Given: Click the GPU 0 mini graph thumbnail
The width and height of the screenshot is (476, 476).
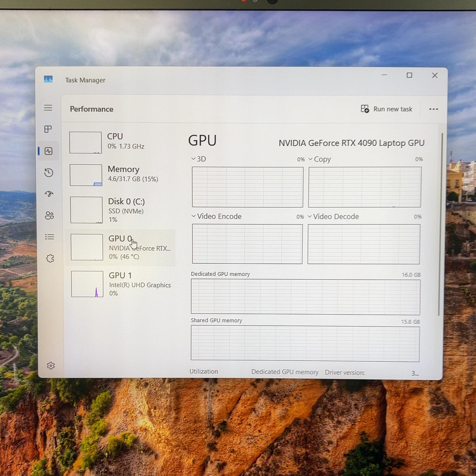Looking at the screenshot, I should (86, 247).
